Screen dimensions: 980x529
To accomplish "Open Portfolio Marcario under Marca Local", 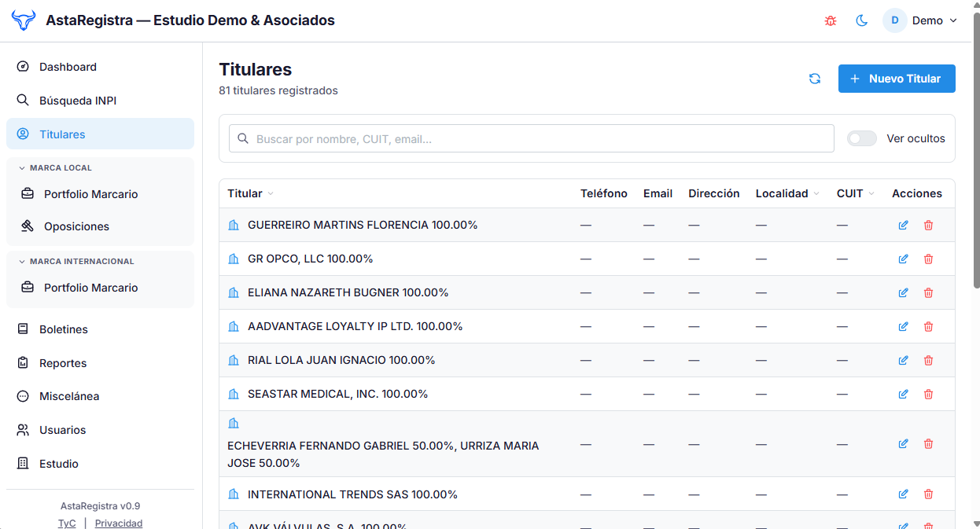I will pos(100,194).
